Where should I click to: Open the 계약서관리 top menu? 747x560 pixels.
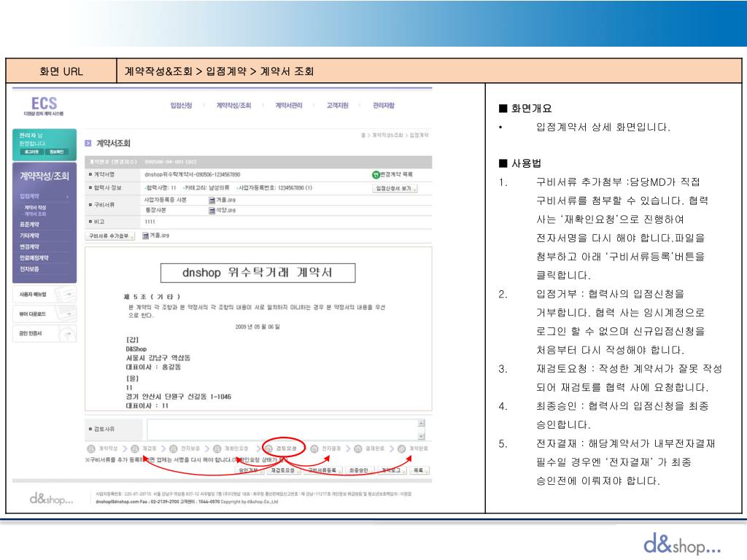[x=288, y=105]
